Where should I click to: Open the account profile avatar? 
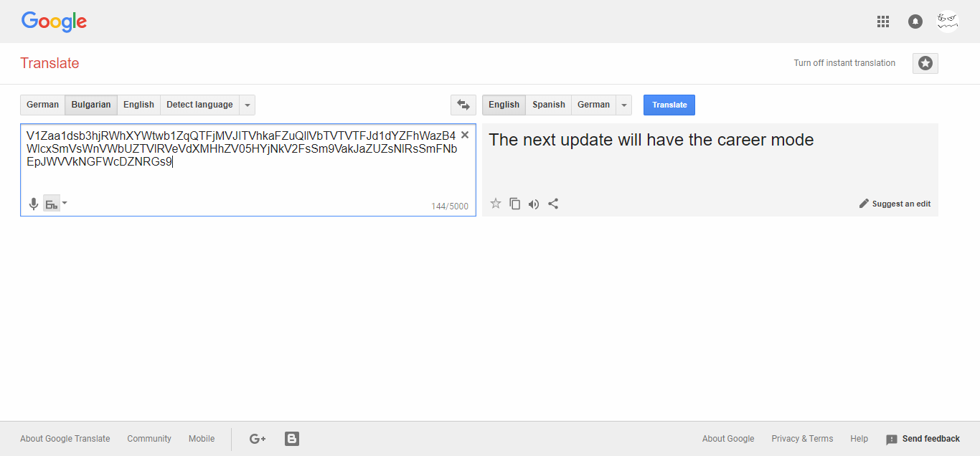(x=948, y=22)
